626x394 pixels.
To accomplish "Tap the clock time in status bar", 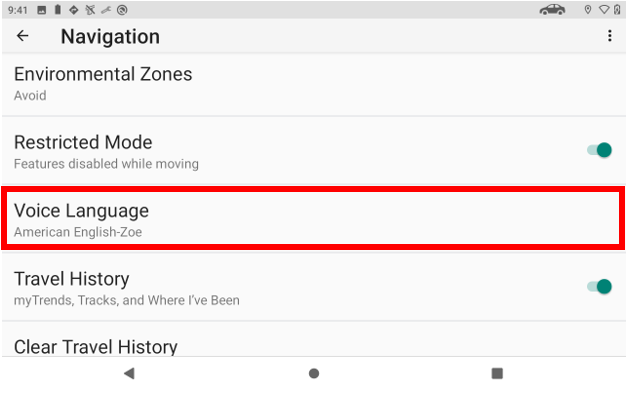I will [18, 10].
